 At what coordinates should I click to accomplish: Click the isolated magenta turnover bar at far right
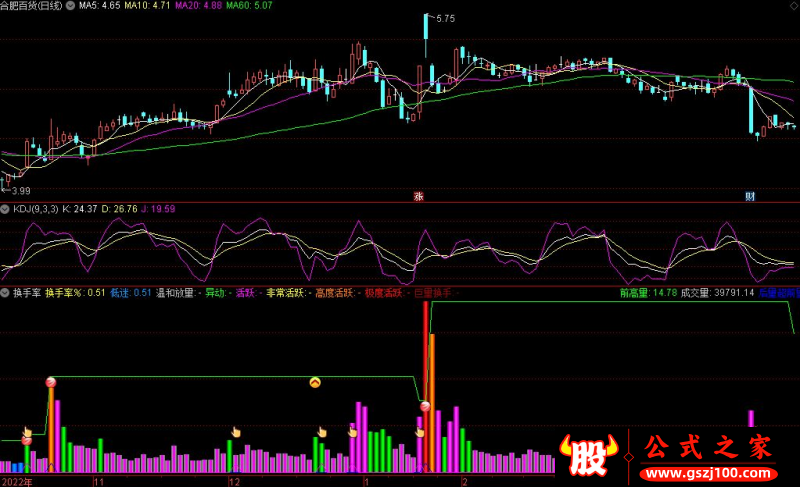[751, 419]
